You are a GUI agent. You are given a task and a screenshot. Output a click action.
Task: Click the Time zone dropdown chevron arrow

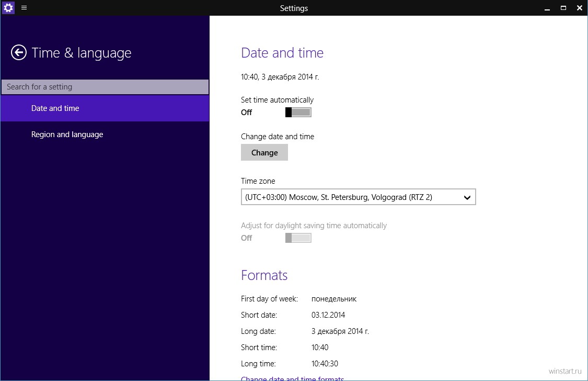[467, 197]
